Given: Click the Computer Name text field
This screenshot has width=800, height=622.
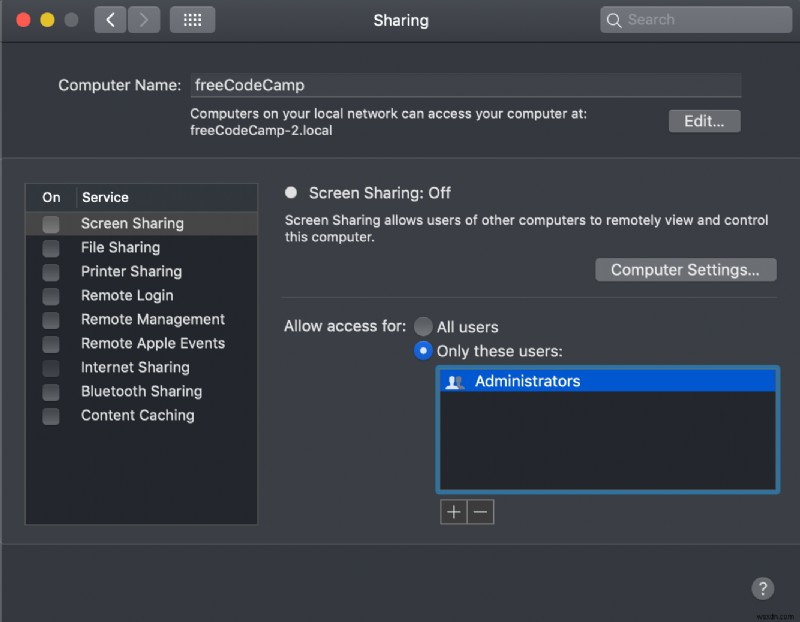Looking at the screenshot, I should [463, 85].
